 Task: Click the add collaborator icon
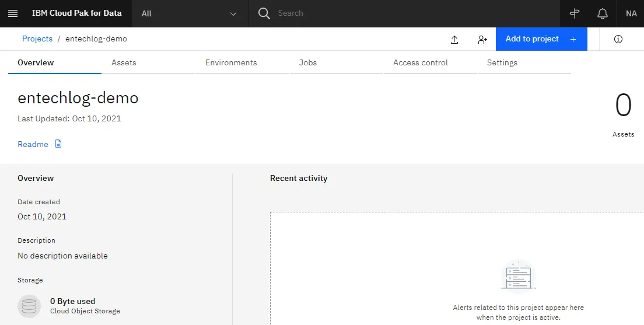point(482,40)
